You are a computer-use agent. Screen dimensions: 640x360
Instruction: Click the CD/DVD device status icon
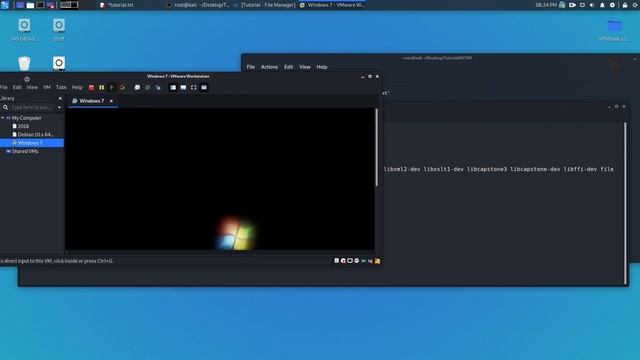click(343, 260)
